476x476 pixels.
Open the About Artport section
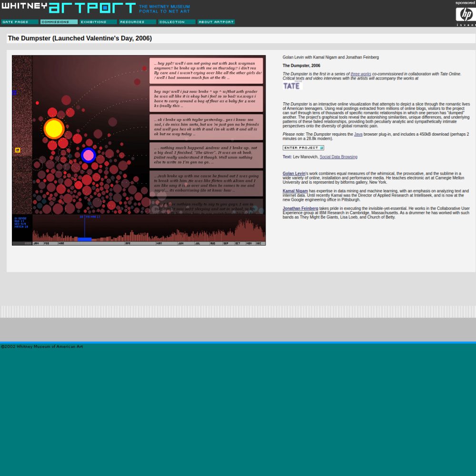tap(216, 22)
